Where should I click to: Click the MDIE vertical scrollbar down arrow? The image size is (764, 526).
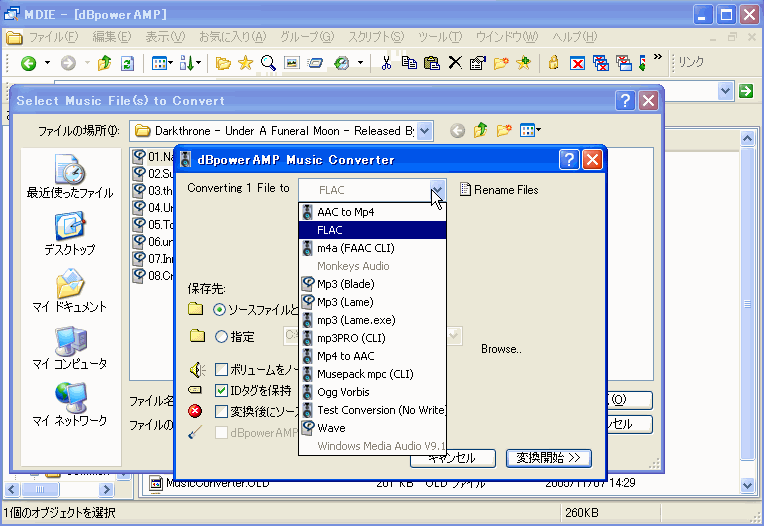[747, 485]
